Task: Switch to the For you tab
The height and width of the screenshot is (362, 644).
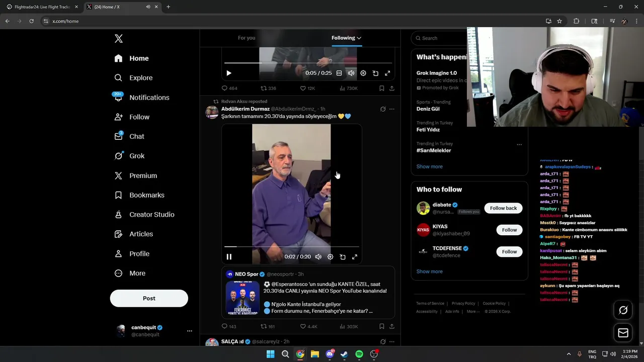Action: (247, 38)
